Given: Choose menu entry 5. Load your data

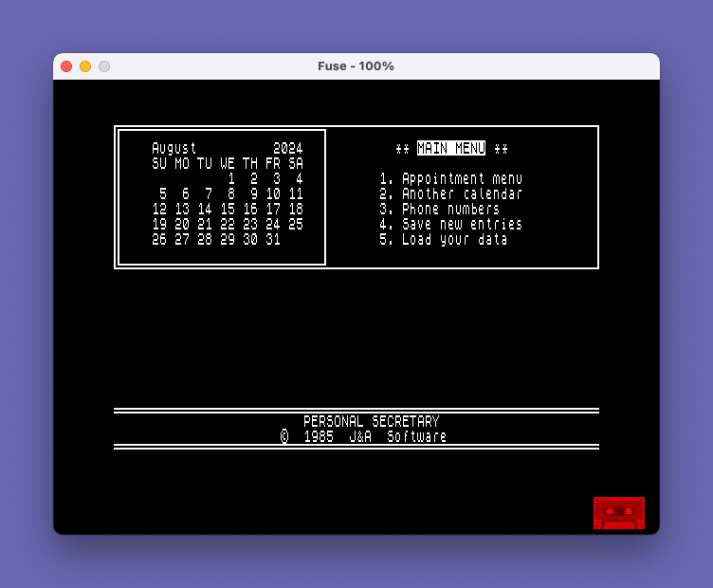Looking at the screenshot, I should point(444,240).
